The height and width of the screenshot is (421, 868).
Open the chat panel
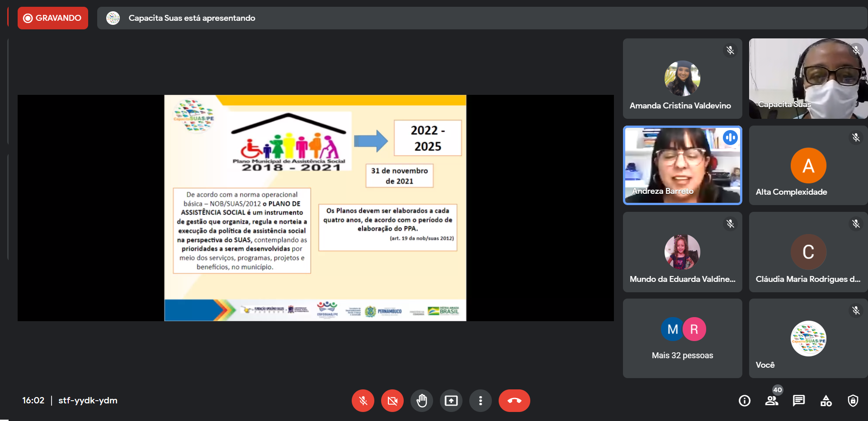(798, 401)
